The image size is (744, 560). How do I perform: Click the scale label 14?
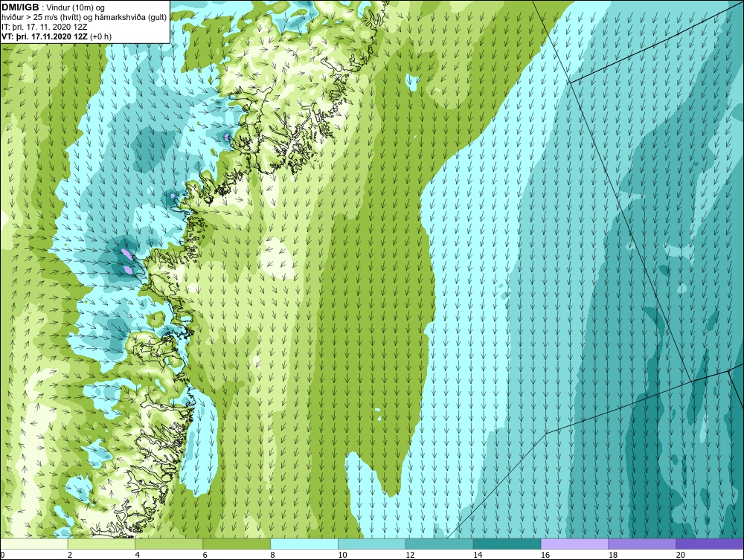[478, 555]
